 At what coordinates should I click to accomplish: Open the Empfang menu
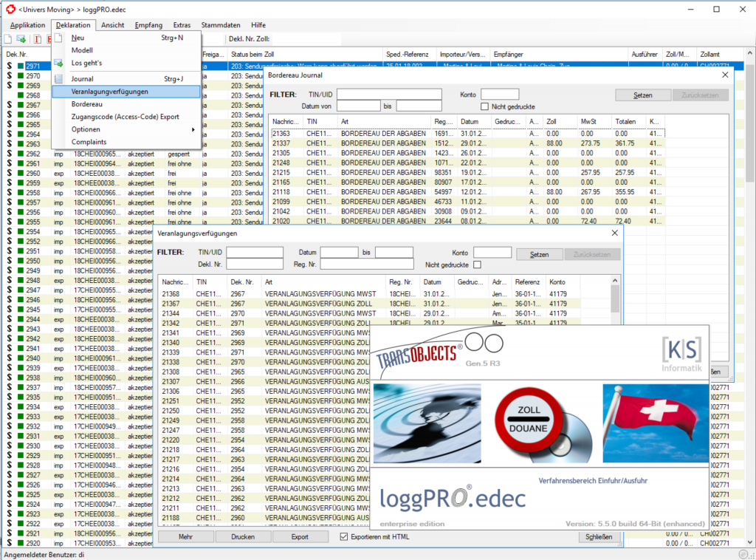(x=148, y=25)
